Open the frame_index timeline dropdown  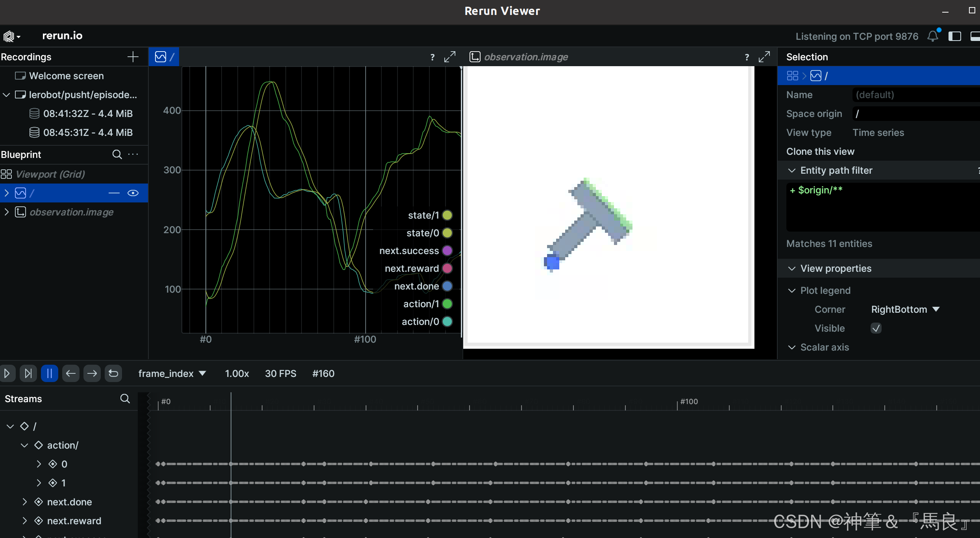click(172, 373)
